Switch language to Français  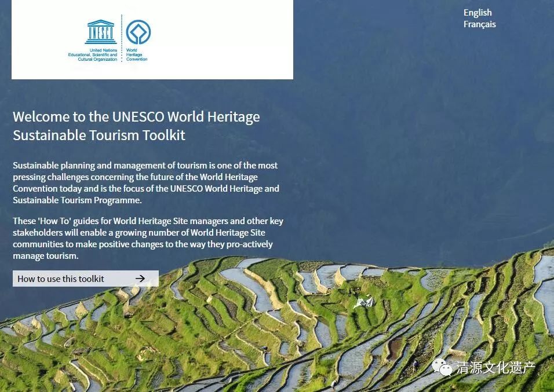point(479,24)
